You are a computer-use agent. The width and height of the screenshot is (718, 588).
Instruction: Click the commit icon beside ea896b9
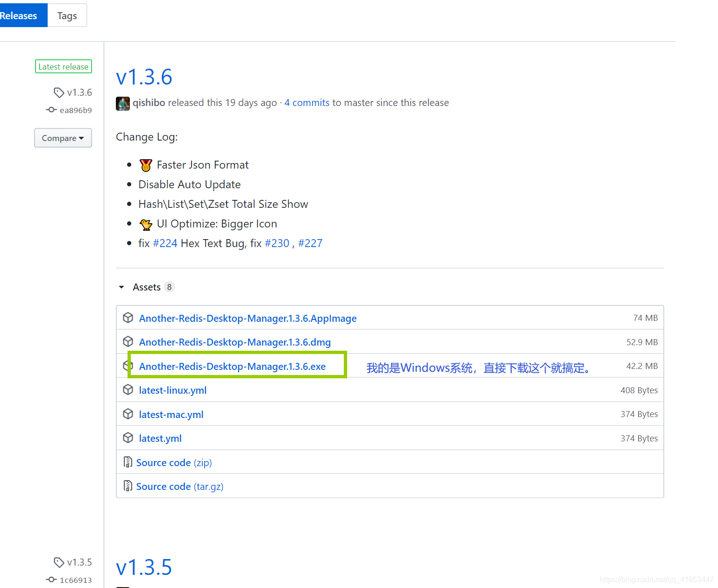[51, 110]
